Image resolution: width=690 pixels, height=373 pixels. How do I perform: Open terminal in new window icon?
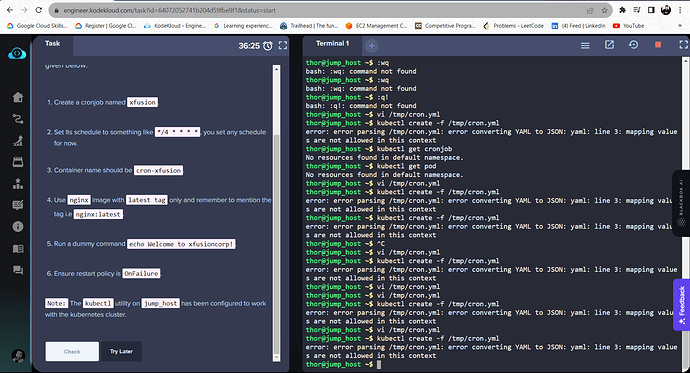click(x=609, y=45)
